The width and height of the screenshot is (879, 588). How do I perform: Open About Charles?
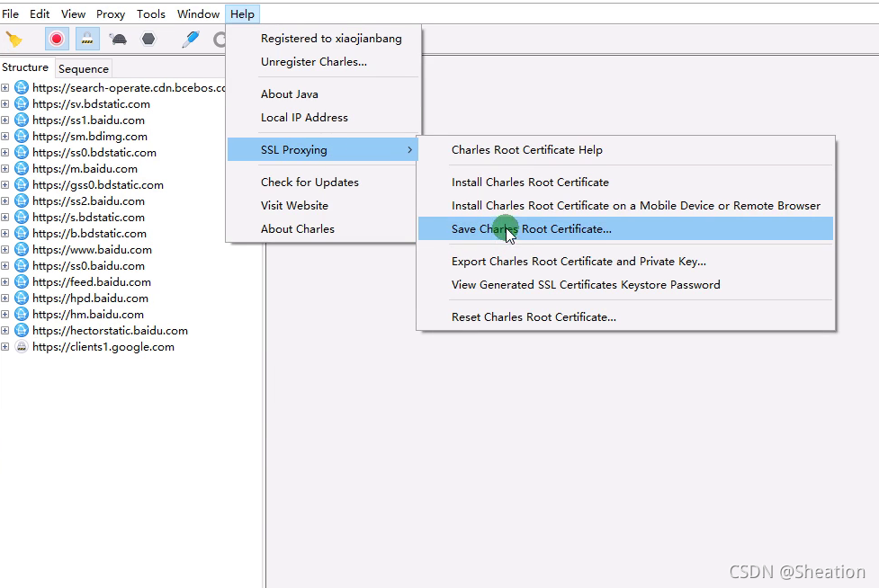coord(323,228)
